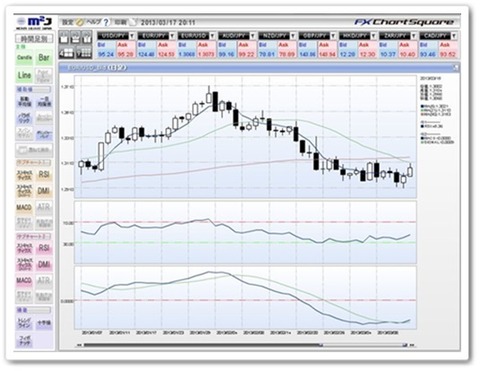Click the USD/JPY Ask price 95.28
This screenshot has width=480, height=371.
coord(126,54)
